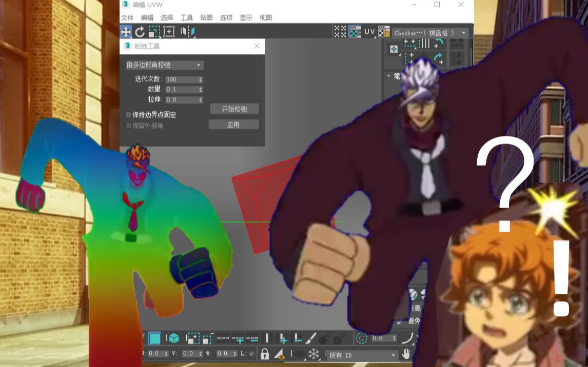Open the 工具 menu
This screenshot has width=588, height=367.
(187, 17)
